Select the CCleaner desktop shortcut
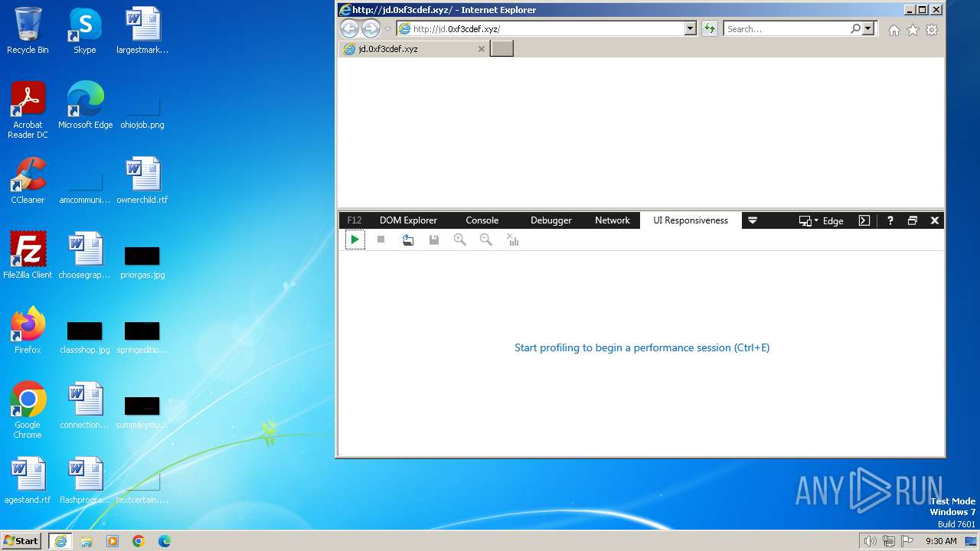This screenshot has height=551, width=980. (x=28, y=181)
